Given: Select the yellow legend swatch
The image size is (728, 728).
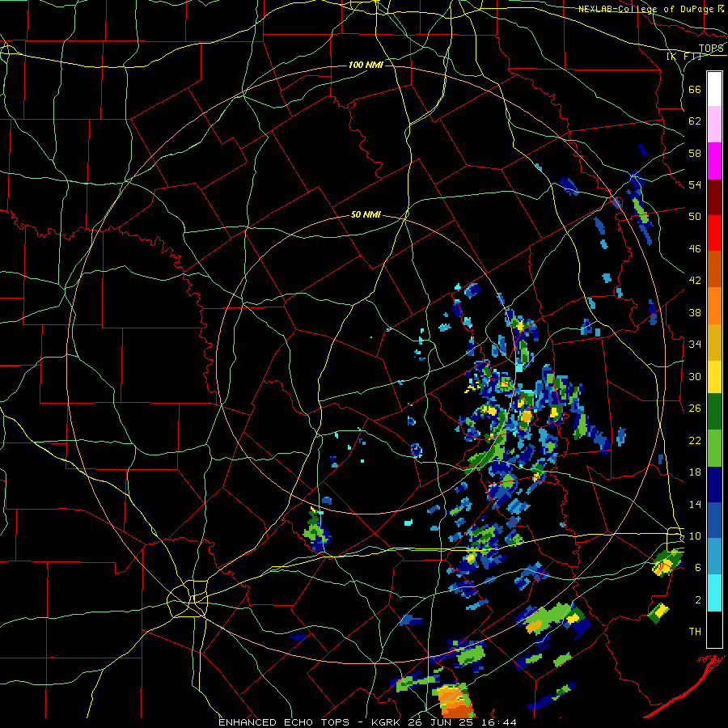Looking at the screenshot, I should tap(714, 376).
